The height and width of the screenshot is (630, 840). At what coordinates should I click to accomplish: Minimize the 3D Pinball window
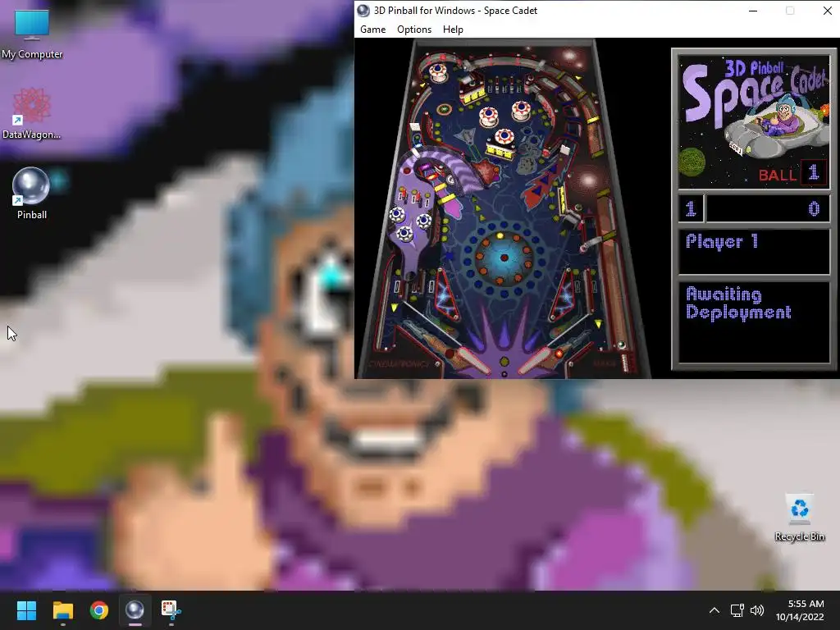tap(753, 11)
